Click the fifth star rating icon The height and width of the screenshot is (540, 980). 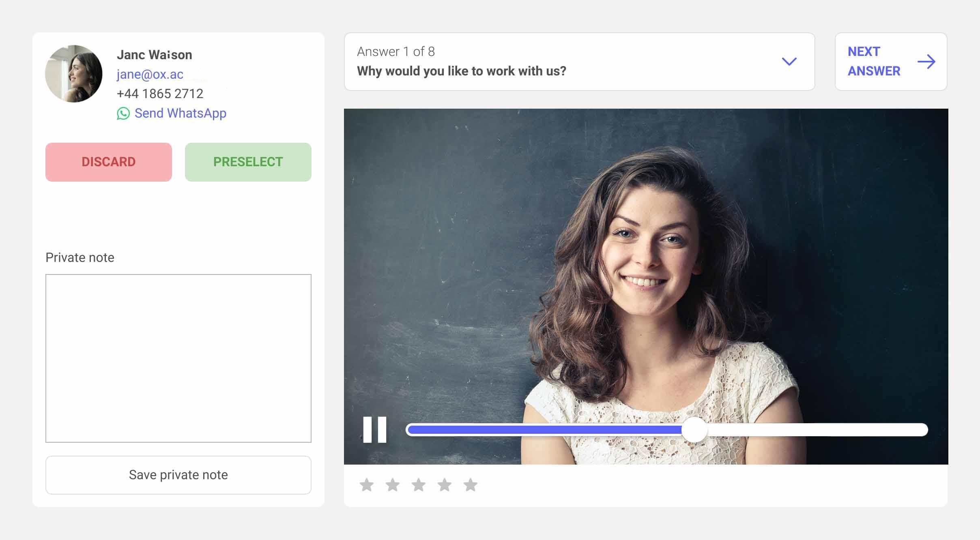471,485
